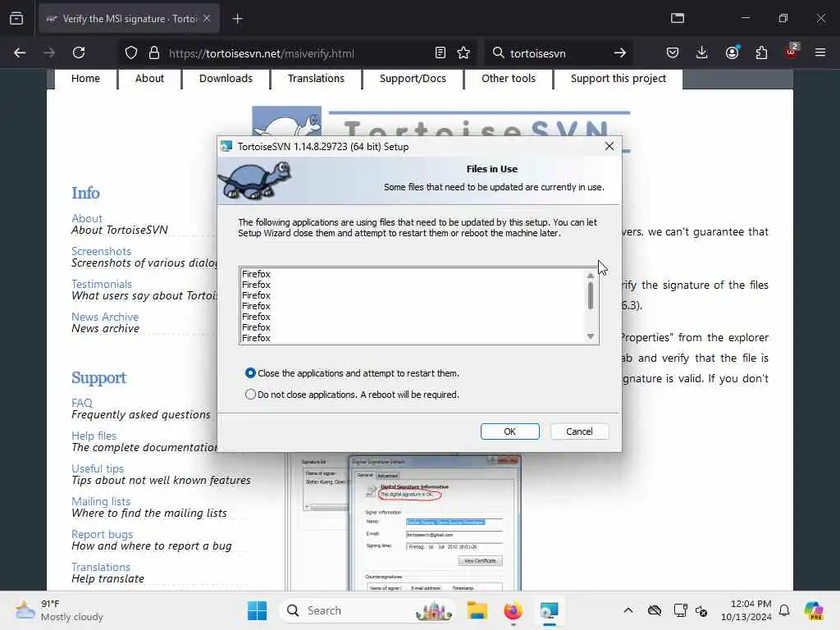
Task: Click the Firefox forward arrow
Action: (x=48, y=52)
